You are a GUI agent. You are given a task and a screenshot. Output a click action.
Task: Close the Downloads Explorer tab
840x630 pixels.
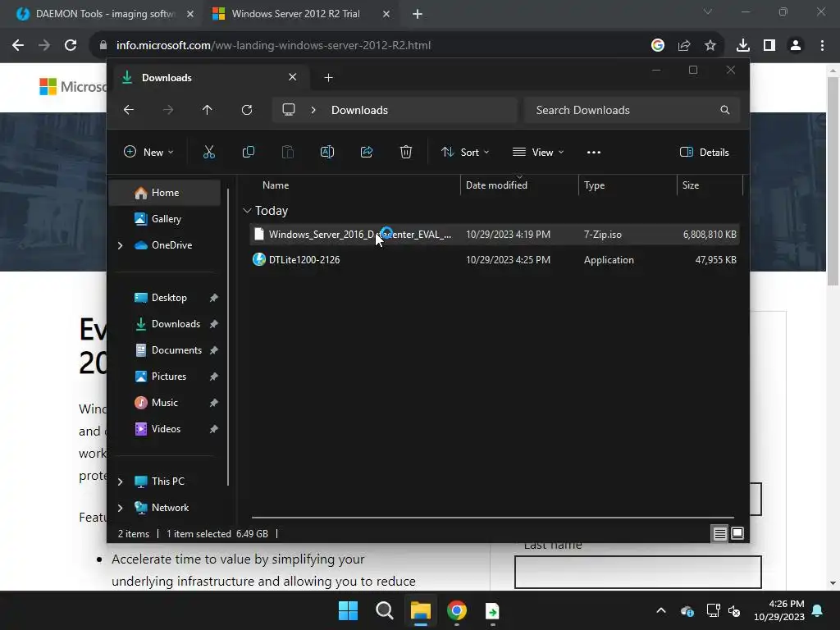click(x=293, y=77)
